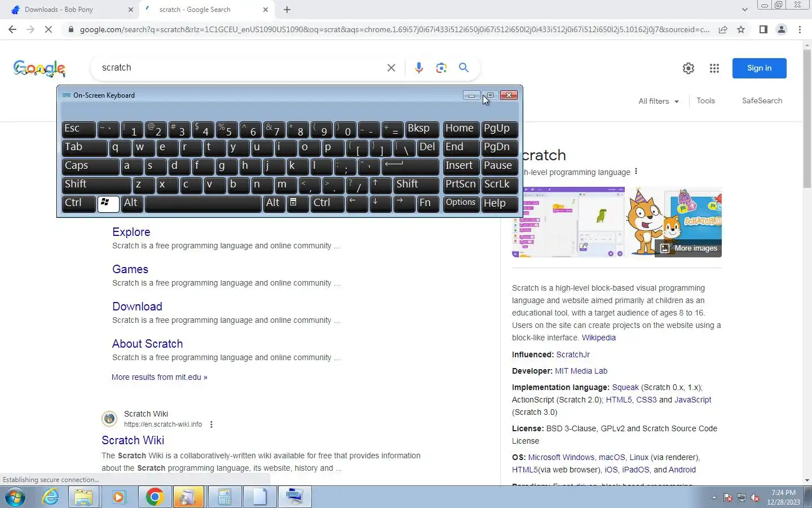812x508 pixels.
Task: Open the Scratch Wiki result title
Action: (x=133, y=440)
